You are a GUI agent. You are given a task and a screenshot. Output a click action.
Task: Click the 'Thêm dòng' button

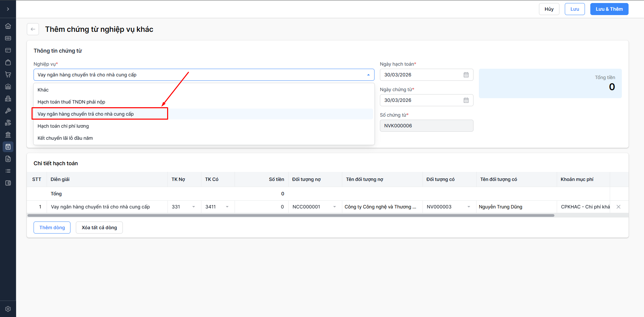52,228
